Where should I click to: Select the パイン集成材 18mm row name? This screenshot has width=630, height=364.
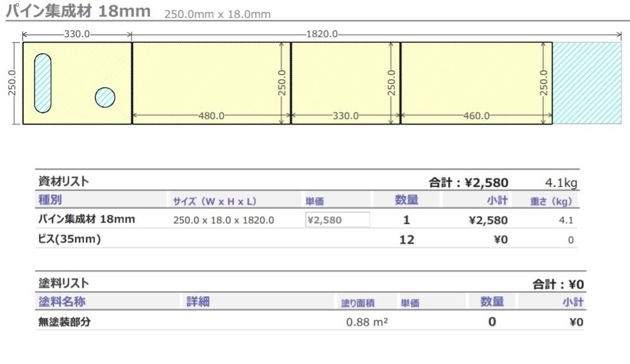[86, 219]
